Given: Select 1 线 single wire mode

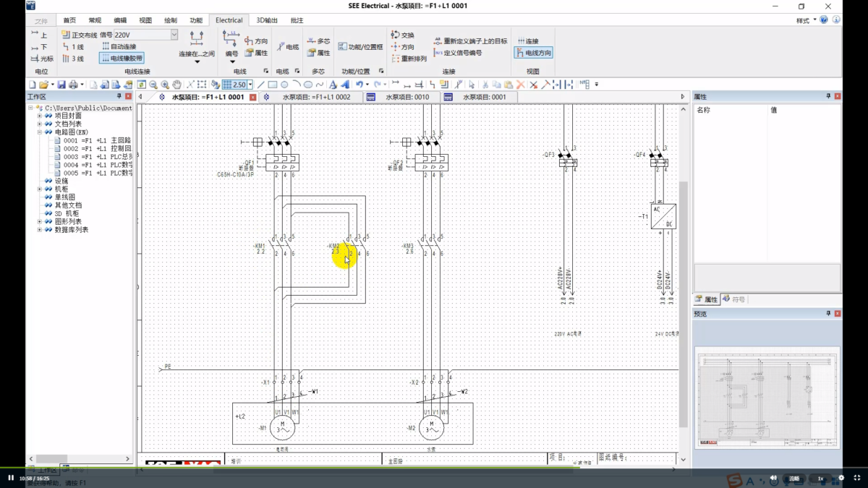Looking at the screenshot, I should tap(73, 47).
